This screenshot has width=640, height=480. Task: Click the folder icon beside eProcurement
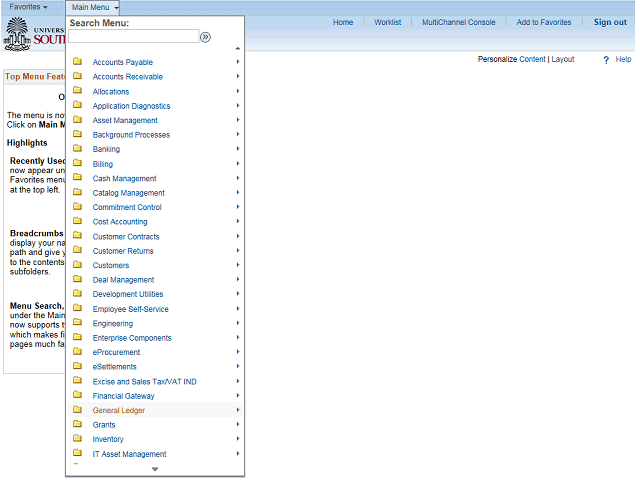(78, 351)
